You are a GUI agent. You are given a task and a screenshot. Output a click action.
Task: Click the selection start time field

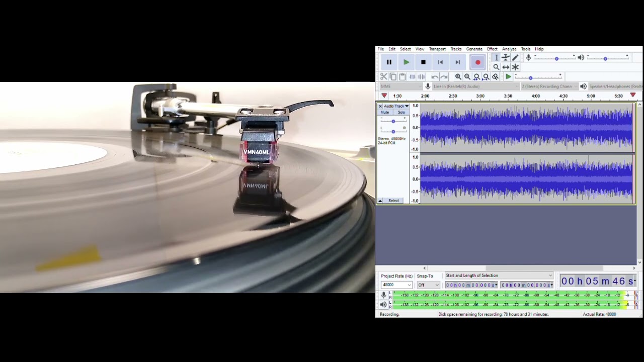(471, 285)
